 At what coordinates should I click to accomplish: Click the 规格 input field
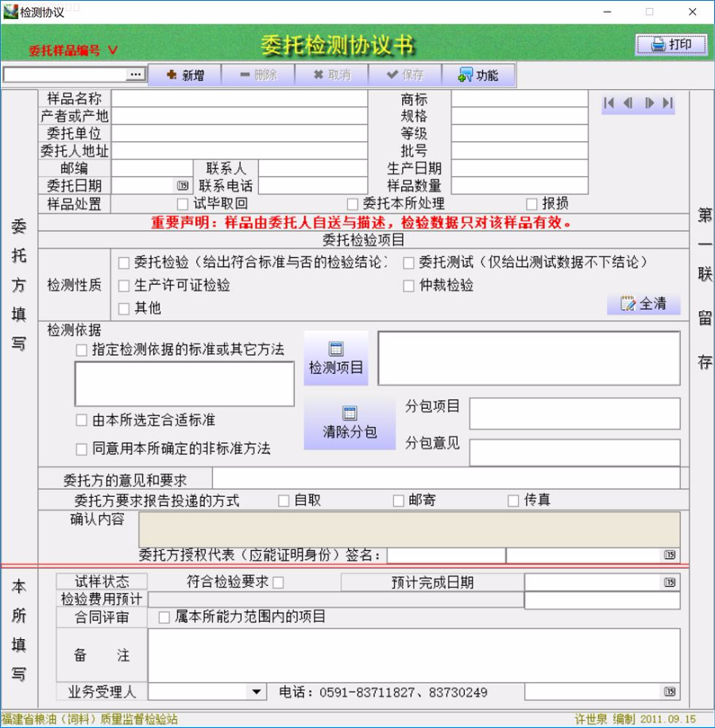point(520,116)
